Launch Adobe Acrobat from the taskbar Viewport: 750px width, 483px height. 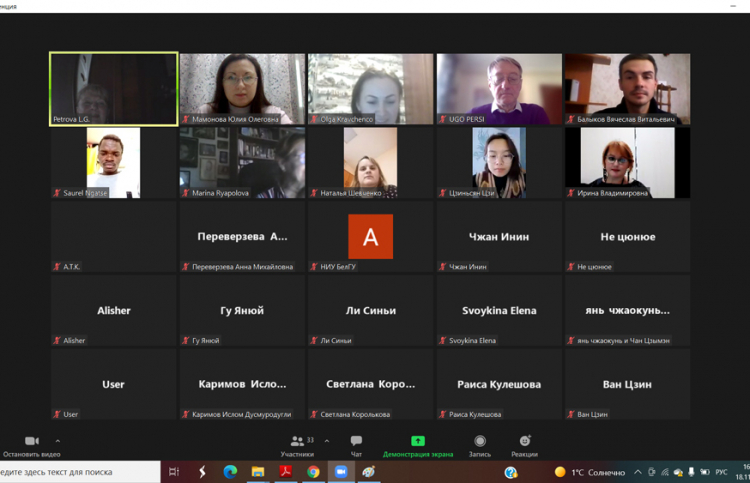[x=285, y=472]
